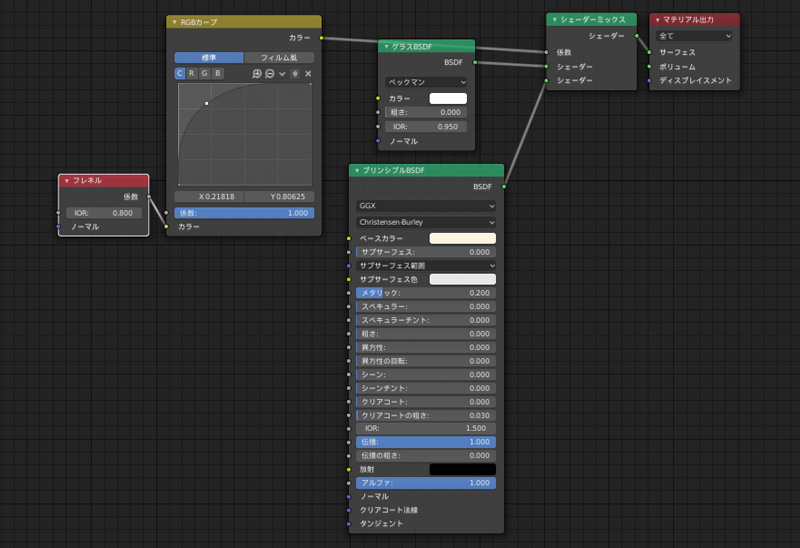Zoom out on the RGB curve view
This screenshot has height=548, width=800.
click(x=270, y=74)
